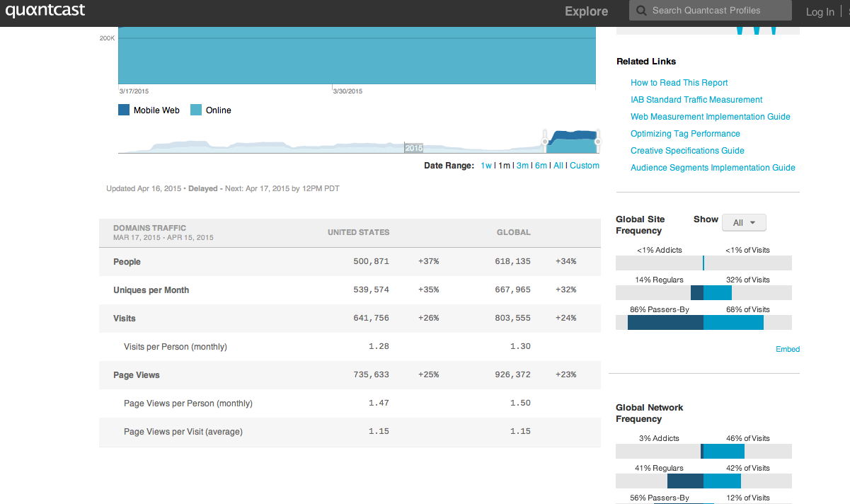Click the Passers-By frequency bar
Image resolution: width=850 pixels, height=504 pixels.
click(x=703, y=322)
